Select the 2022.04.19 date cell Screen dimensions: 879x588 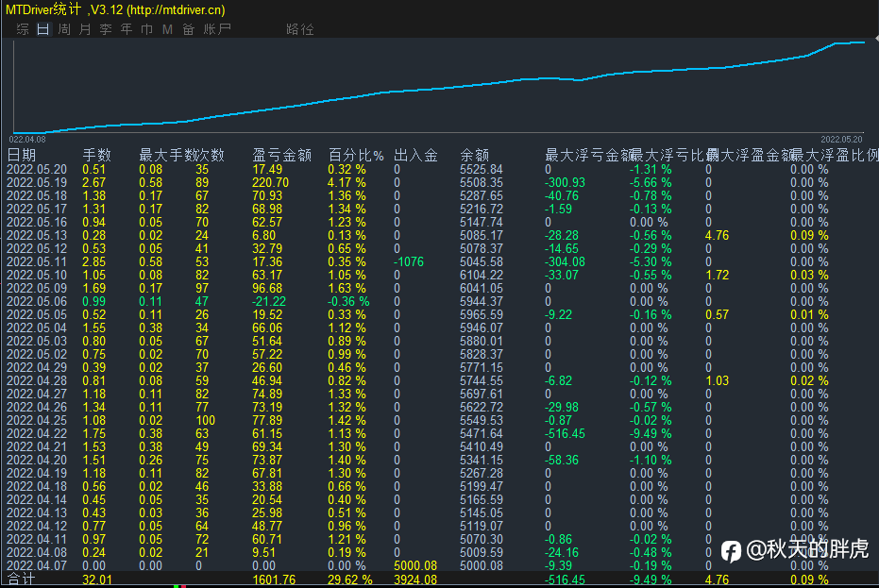click(x=37, y=474)
